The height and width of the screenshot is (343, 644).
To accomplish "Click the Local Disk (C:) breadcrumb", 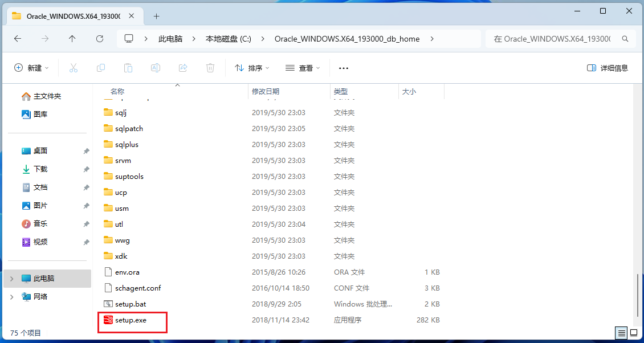I will (x=228, y=39).
